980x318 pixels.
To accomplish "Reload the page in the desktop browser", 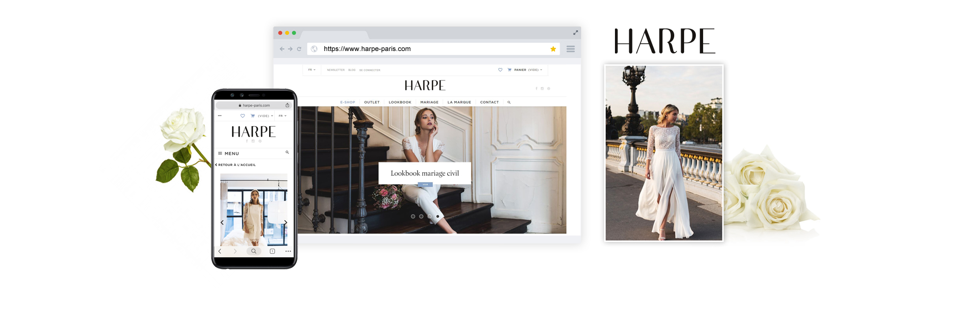I will [x=299, y=49].
